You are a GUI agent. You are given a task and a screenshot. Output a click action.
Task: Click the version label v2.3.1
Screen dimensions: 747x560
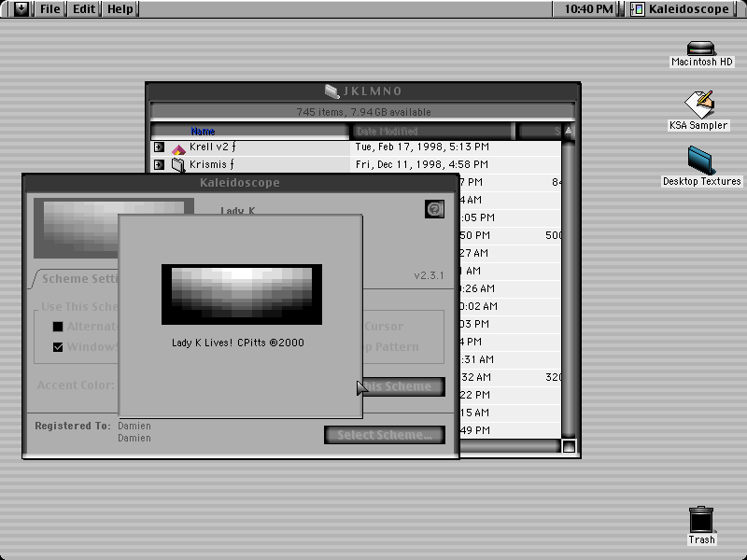[x=429, y=275]
